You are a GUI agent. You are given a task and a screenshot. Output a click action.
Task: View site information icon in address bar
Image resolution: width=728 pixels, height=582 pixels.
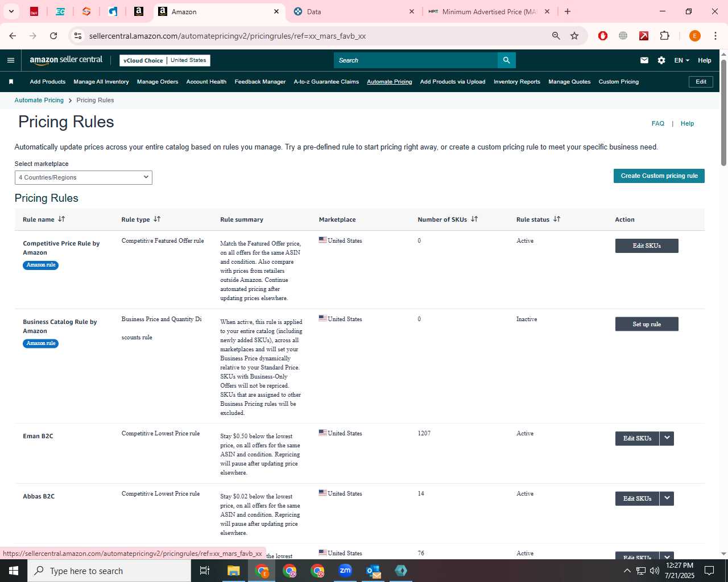78,36
